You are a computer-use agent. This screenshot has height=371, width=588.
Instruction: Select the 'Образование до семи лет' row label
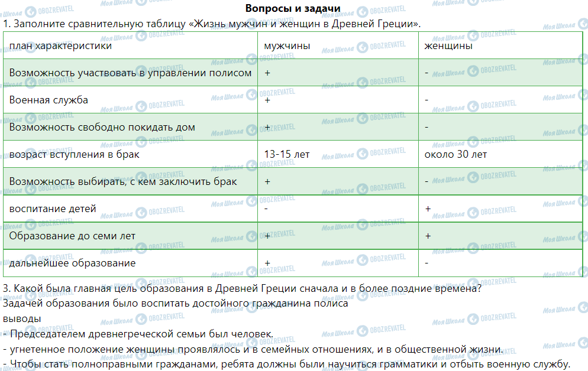(72, 236)
